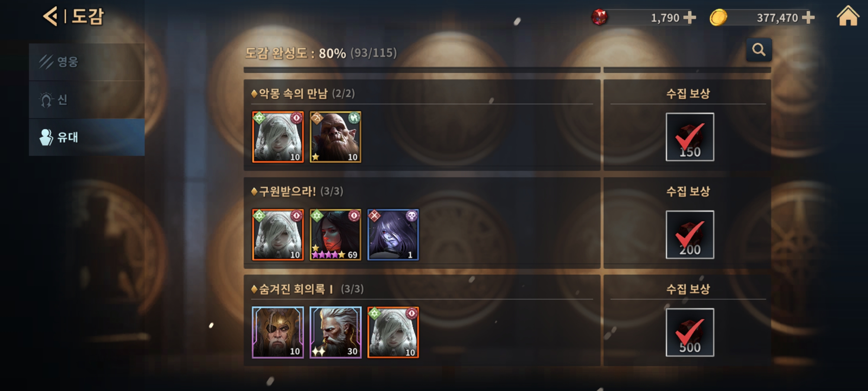Select the level 69 dark-haired hero portrait
This screenshot has width=868, height=391.
tap(335, 235)
